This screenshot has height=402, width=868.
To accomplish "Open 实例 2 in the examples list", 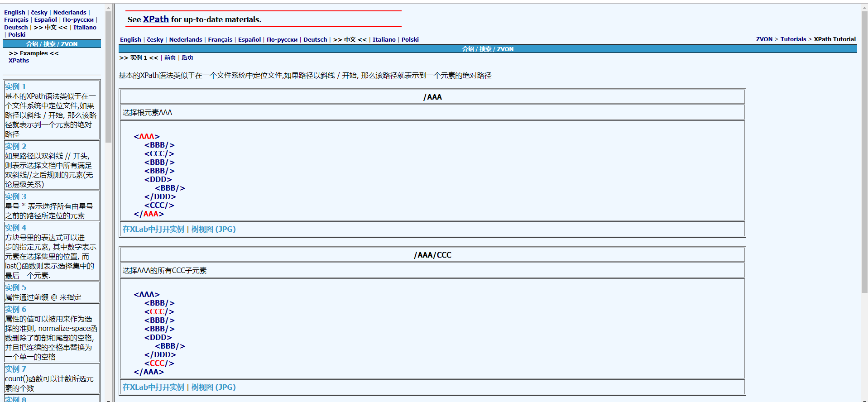I will click(16, 146).
